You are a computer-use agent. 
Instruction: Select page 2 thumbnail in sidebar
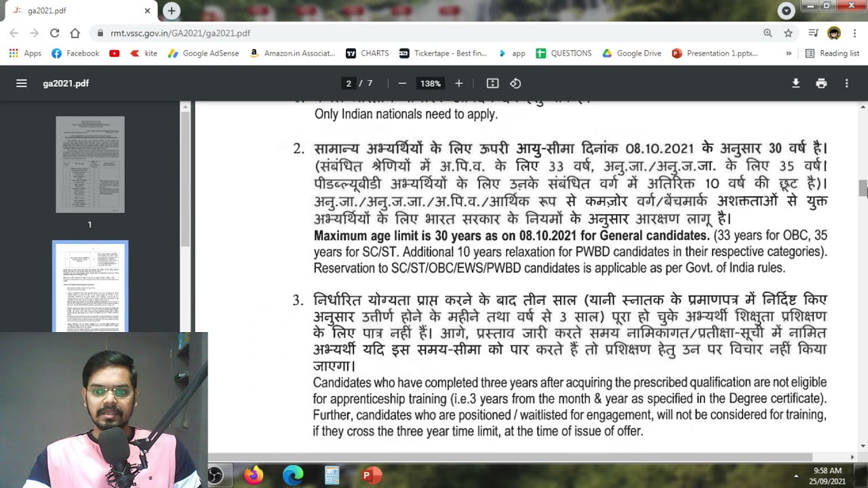point(90,287)
